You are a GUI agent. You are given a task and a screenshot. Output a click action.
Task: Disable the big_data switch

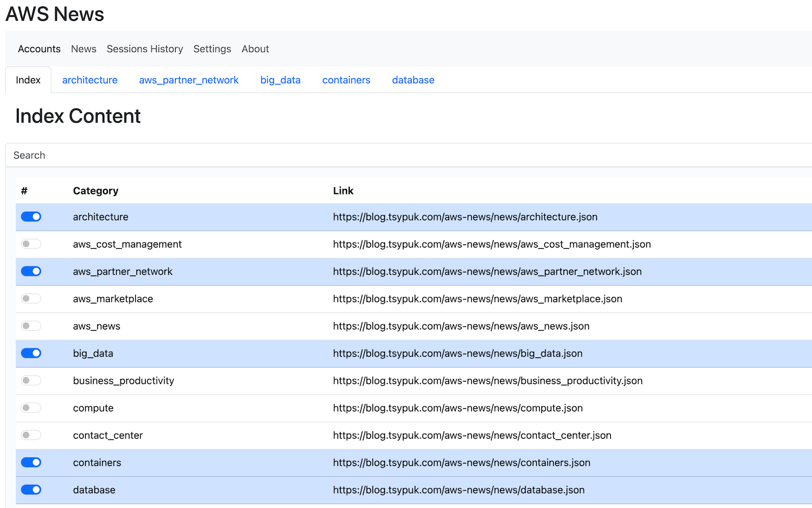tap(30, 353)
